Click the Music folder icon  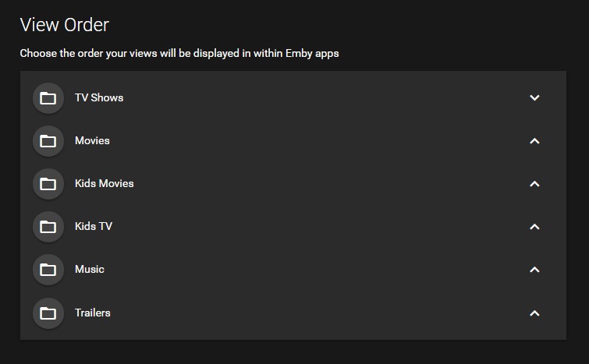[x=48, y=270]
